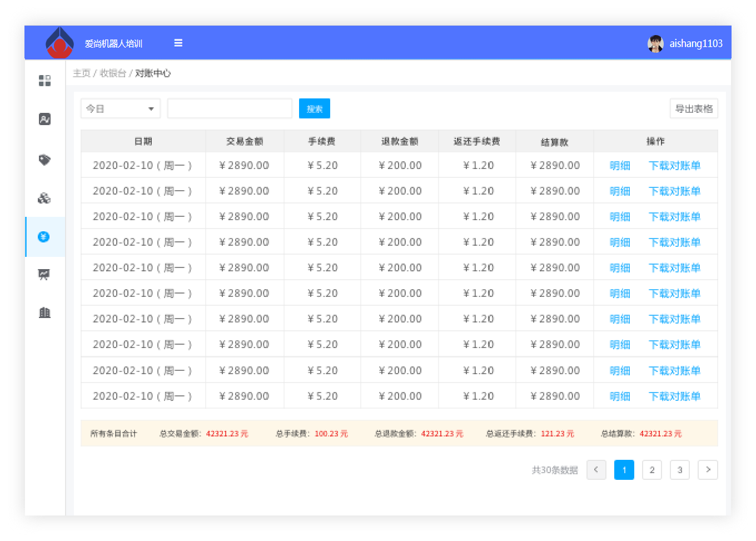
Task: Click the 操作 column header
Action: click(655, 141)
